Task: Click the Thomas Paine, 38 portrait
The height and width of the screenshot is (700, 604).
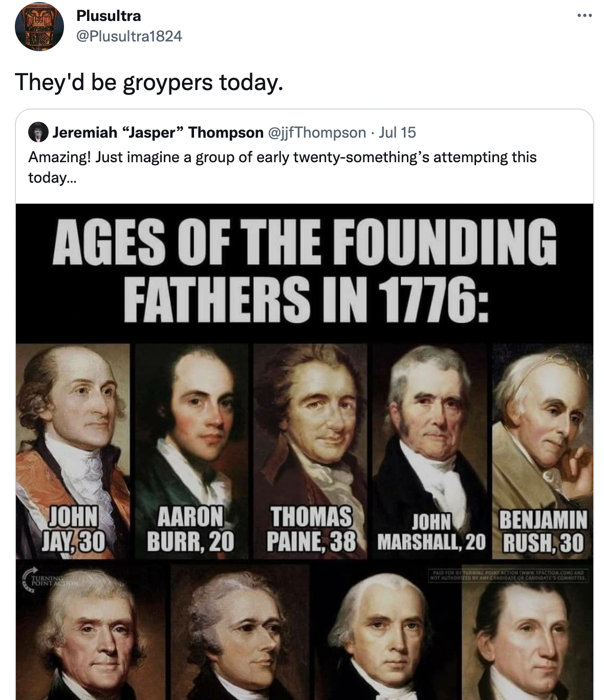Action: pos(310,451)
